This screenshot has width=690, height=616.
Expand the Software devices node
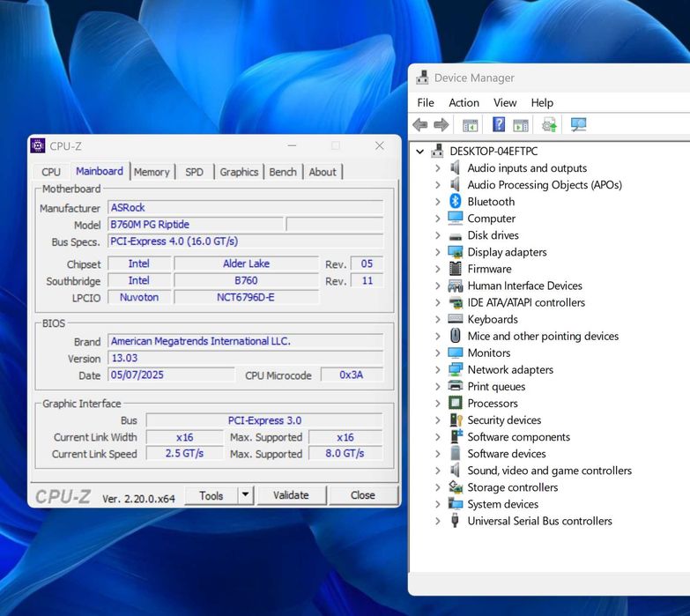[437, 454]
